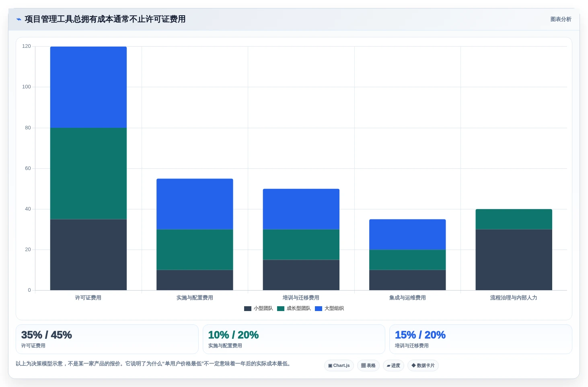The height and width of the screenshot is (387, 588).
Task: Click the dark 小型团队 segment of 许可证费用 bar
Action: pyautogui.click(x=88, y=255)
